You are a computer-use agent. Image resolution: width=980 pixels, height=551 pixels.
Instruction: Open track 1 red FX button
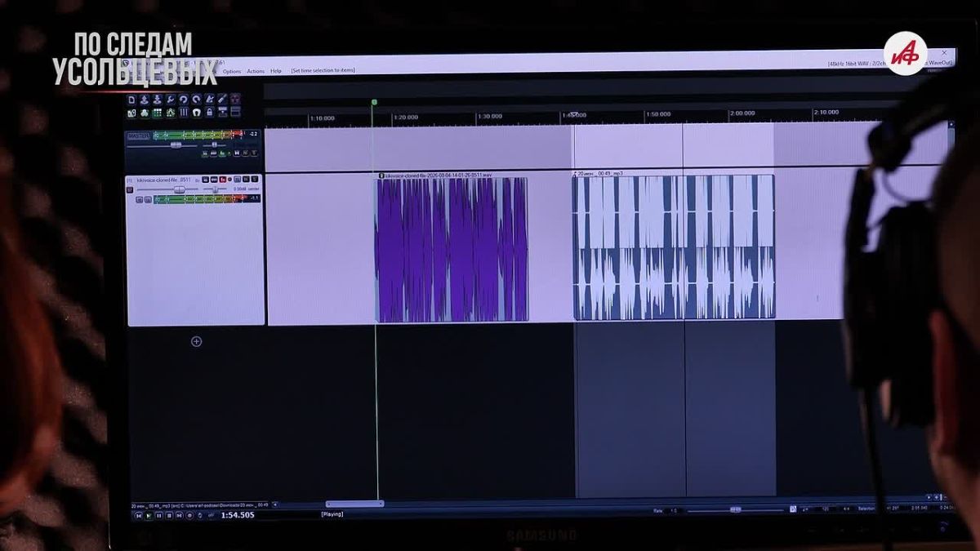click(x=222, y=180)
